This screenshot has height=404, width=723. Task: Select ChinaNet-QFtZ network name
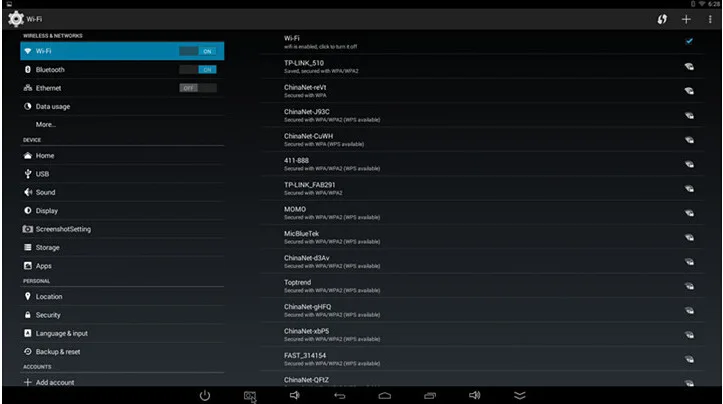point(306,380)
